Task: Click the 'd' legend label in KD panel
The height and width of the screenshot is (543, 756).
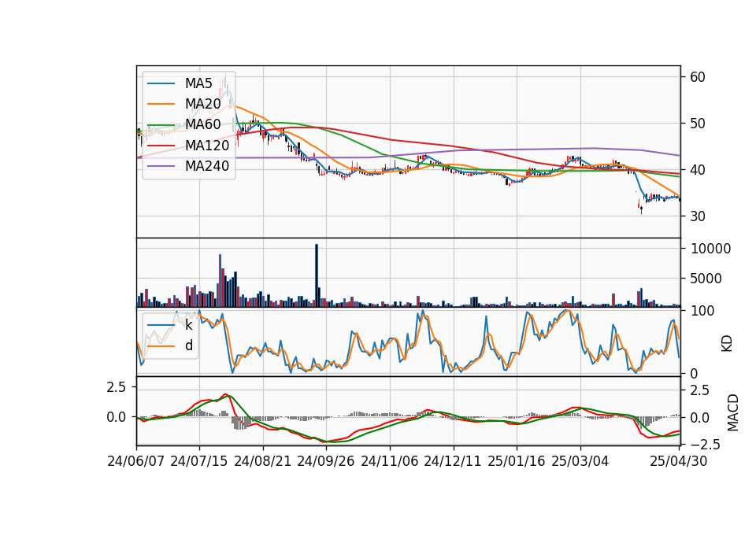Action: (189, 345)
